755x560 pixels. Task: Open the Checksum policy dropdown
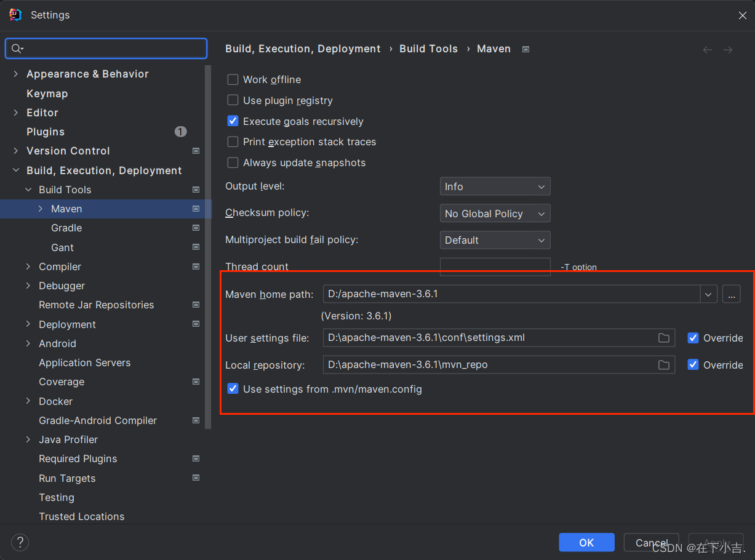495,214
